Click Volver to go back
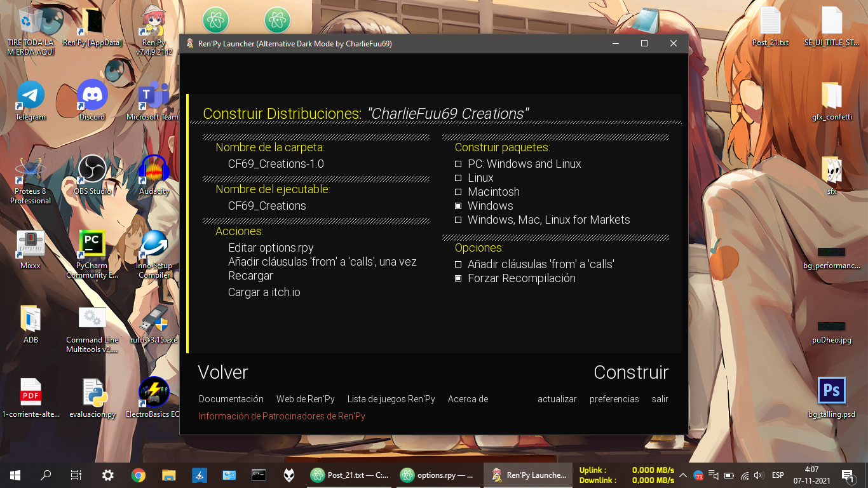This screenshot has width=868, height=488. pyautogui.click(x=223, y=372)
